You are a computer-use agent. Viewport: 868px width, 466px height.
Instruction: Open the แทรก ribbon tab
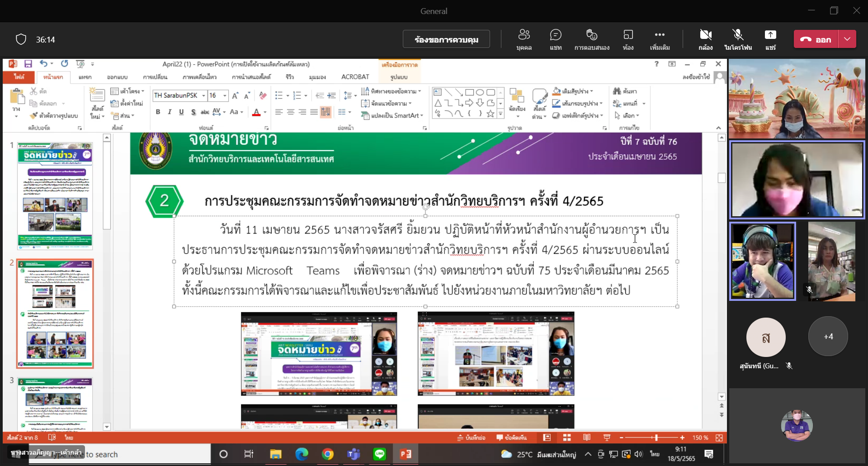coord(85,77)
